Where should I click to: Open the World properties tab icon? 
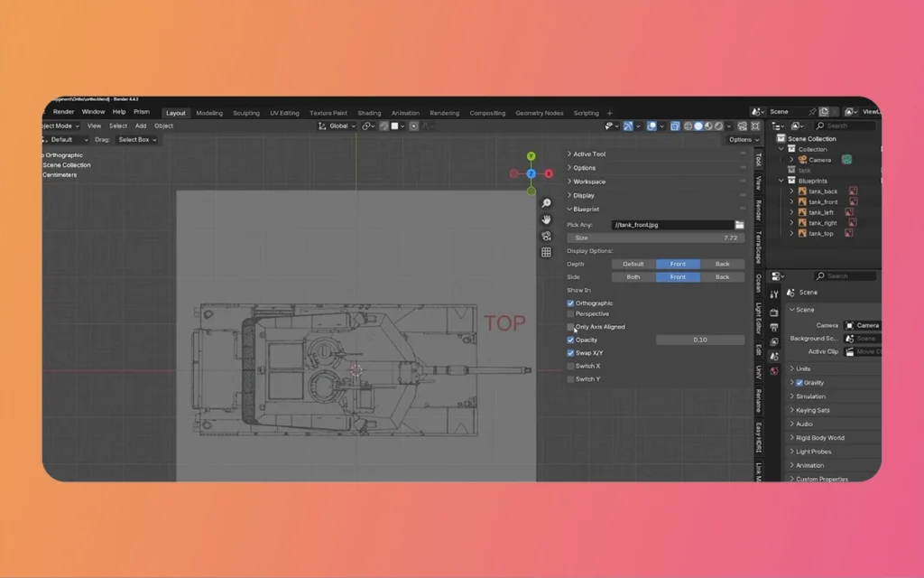coord(774,371)
